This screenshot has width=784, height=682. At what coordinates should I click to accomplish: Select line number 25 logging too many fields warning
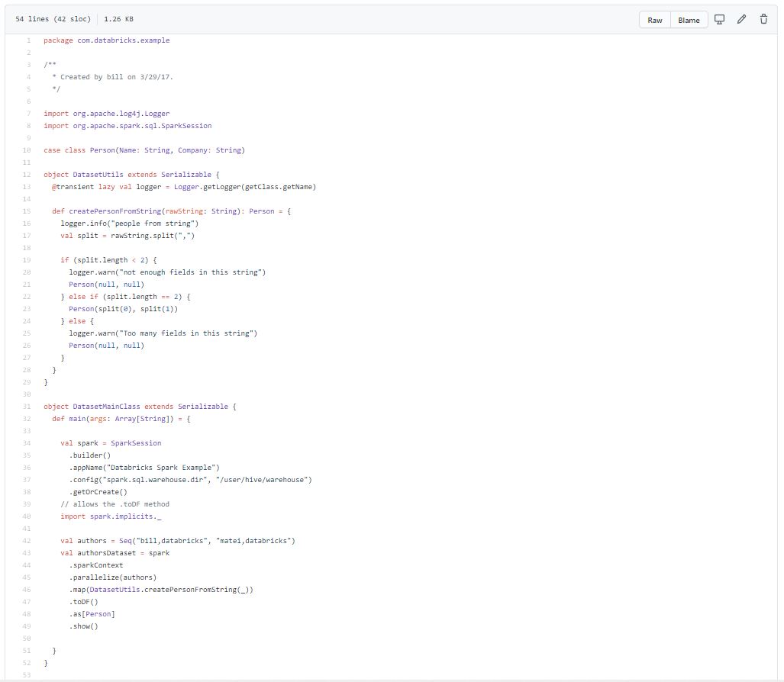[26, 333]
